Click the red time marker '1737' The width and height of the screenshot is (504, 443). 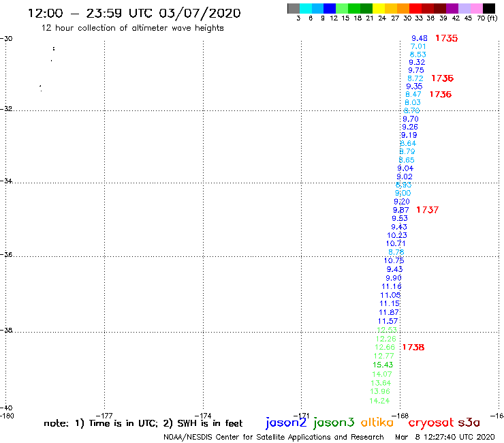click(x=428, y=210)
